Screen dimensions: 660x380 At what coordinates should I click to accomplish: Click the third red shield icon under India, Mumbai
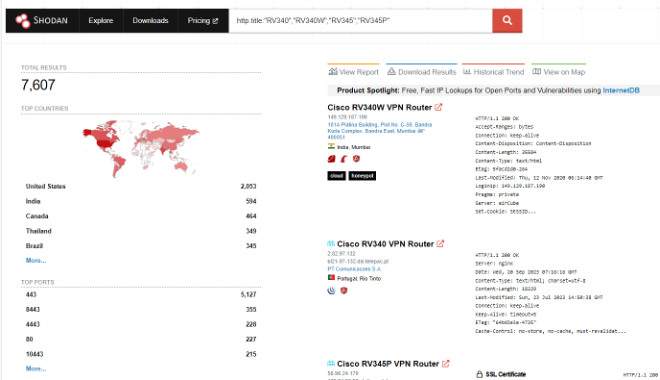(357, 159)
